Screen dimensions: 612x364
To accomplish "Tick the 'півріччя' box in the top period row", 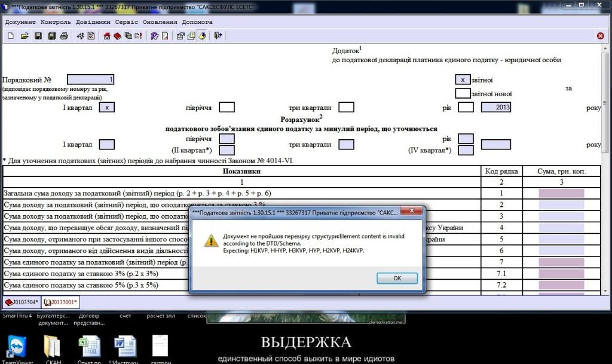I will coord(226,108).
